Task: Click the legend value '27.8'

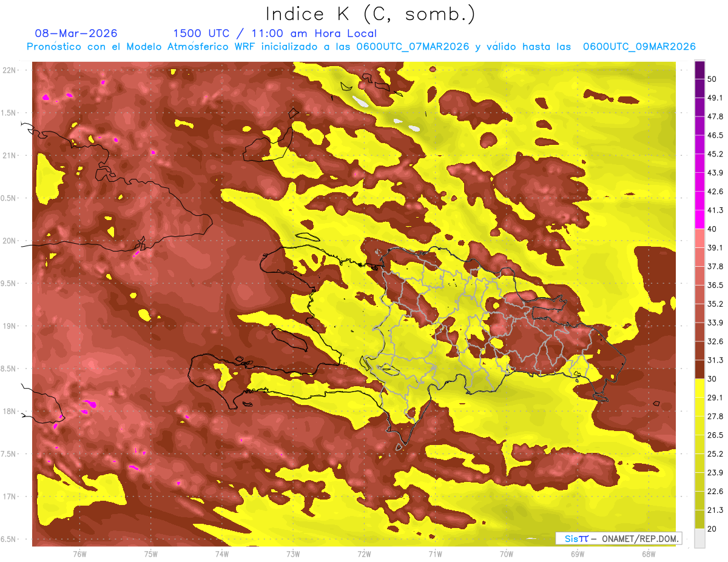Action: point(715,416)
